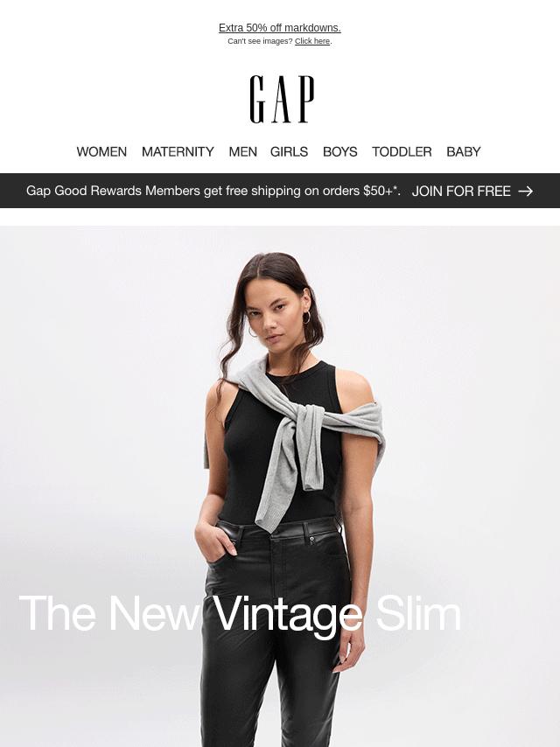
Task: Click the 'Click here' view images link
Action: pos(312,41)
